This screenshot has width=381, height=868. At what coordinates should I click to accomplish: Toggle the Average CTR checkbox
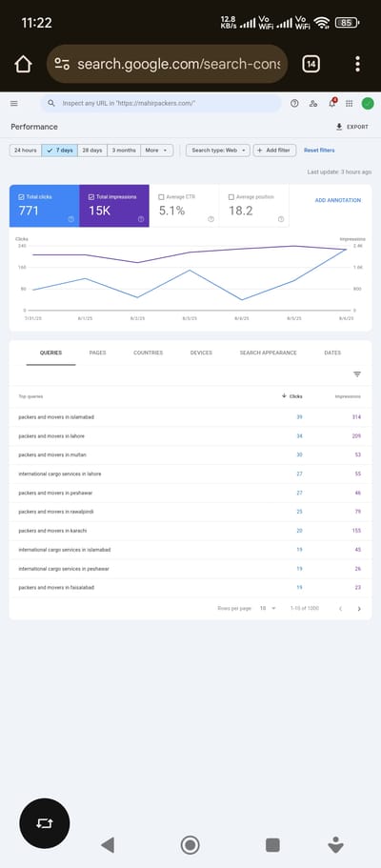point(161,197)
